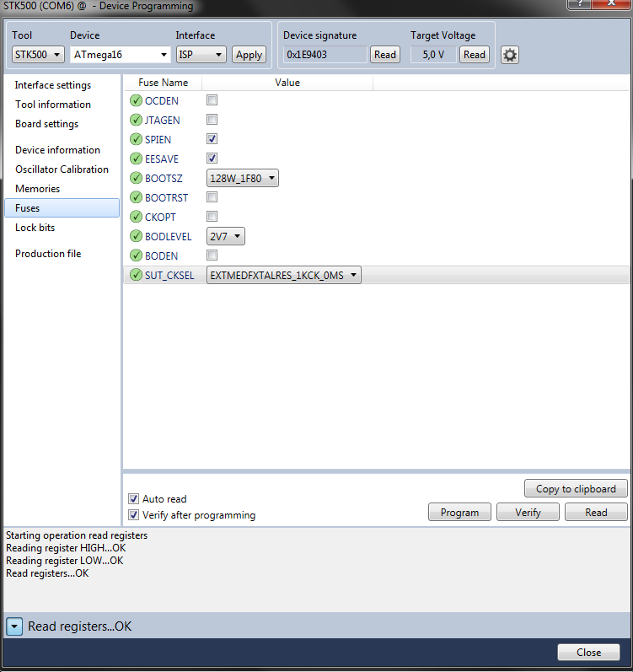Click Read next to Device signature
The width and height of the screenshot is (633, 672).
point(385,55)
